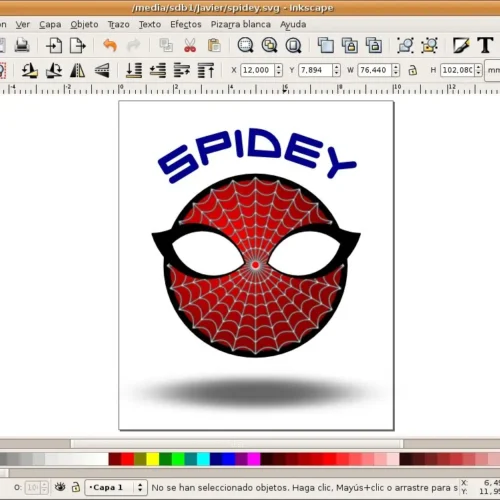The height and width of the screenshot is (500, 500).
Task: Click the Export bitmap icon
Action: (x=78, y=45)
